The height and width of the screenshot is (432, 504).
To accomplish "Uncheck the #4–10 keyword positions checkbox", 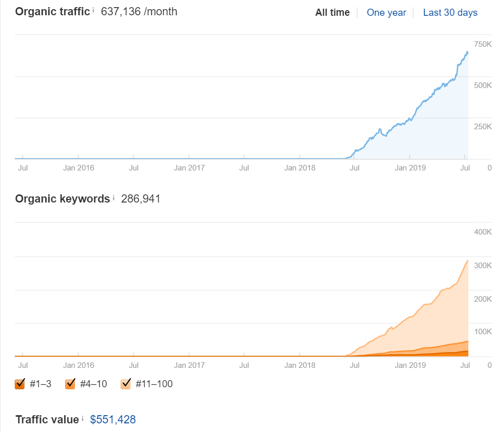I will click(70, 384).
